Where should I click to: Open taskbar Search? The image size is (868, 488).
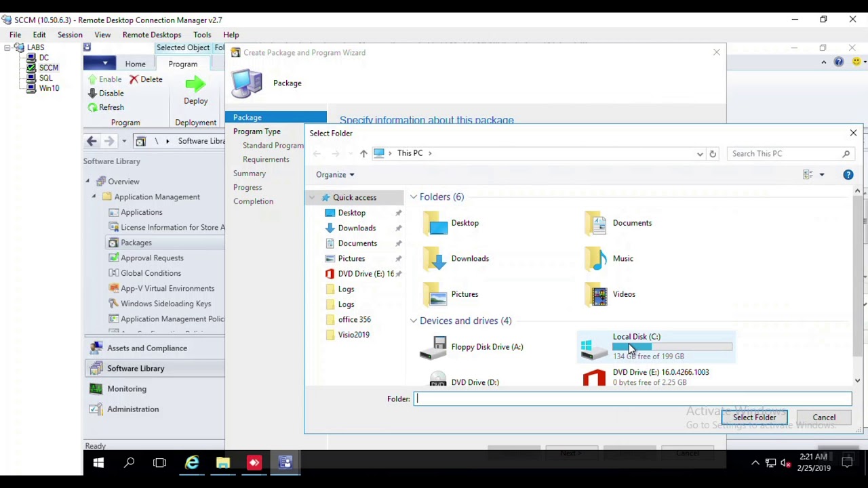tap(129, 463)
